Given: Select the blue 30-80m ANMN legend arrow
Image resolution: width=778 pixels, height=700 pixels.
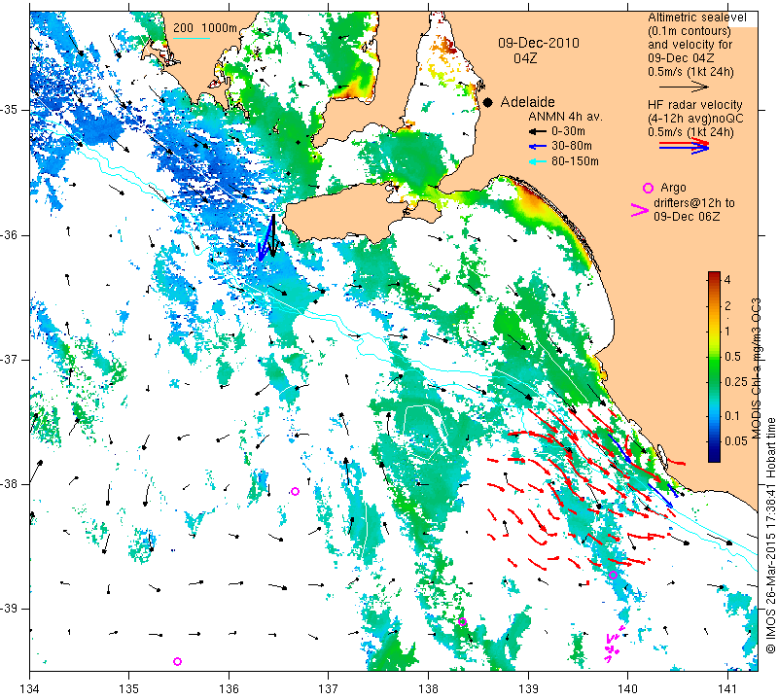Looking at the screenshot, I should point(538,147).
